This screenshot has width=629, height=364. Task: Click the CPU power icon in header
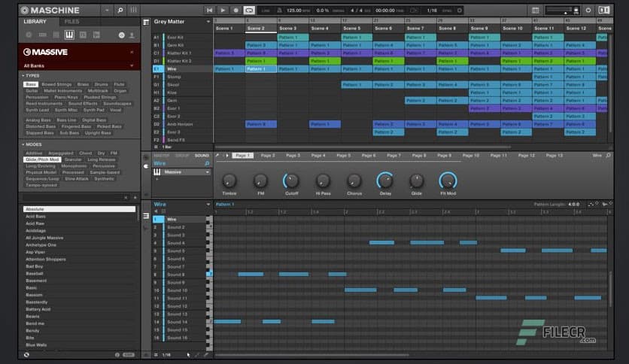[588, 11]
